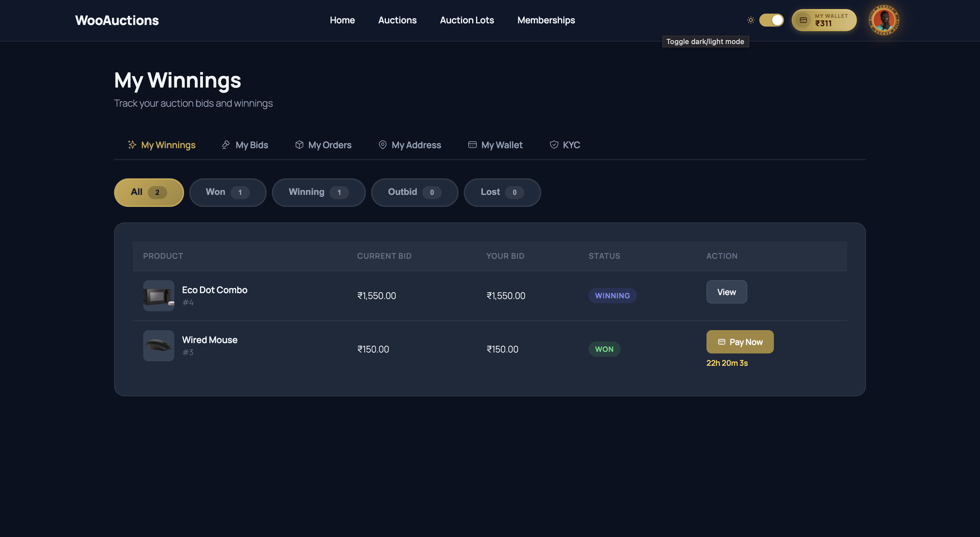The height and width of the screenshot is (537, 980).
Task: Click the My Orders package icon
Action: (299, 145)
